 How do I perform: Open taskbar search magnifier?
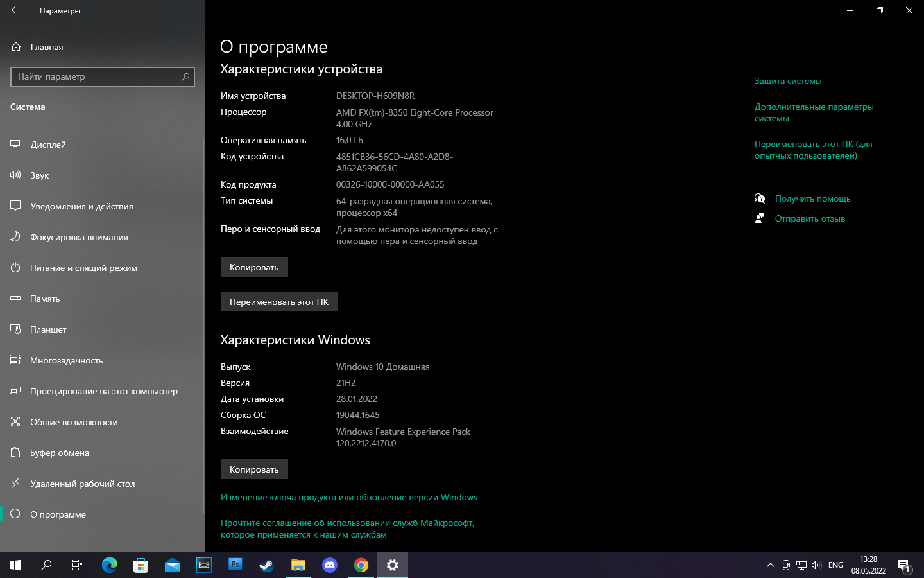pyautogui.click(x=46, y=565)
